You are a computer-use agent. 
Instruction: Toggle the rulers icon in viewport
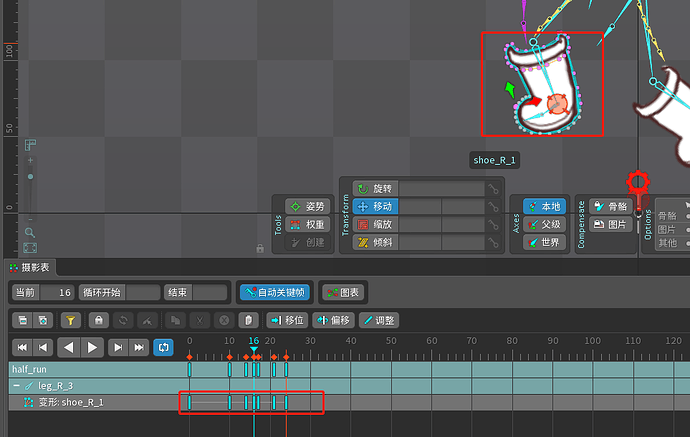point(30,145)
